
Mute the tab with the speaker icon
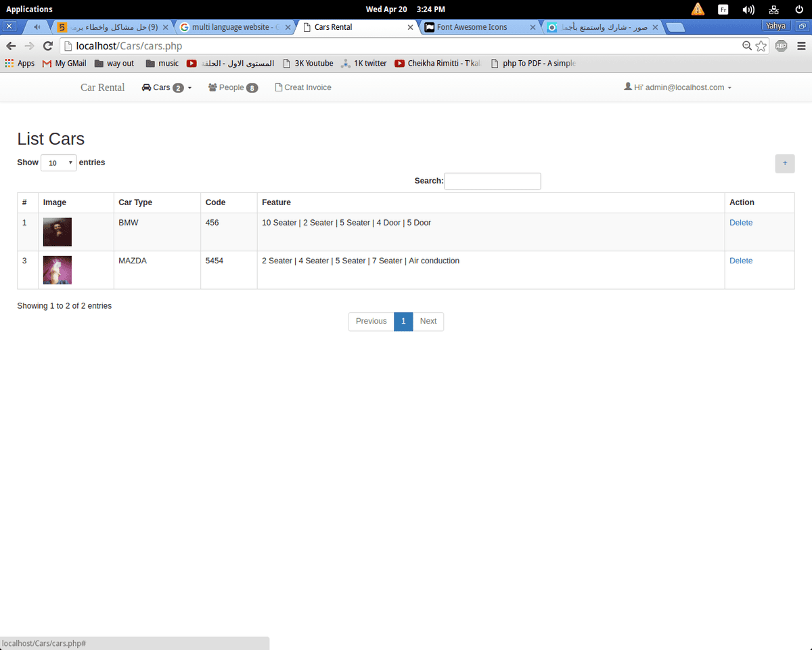[x=37, y=27]
